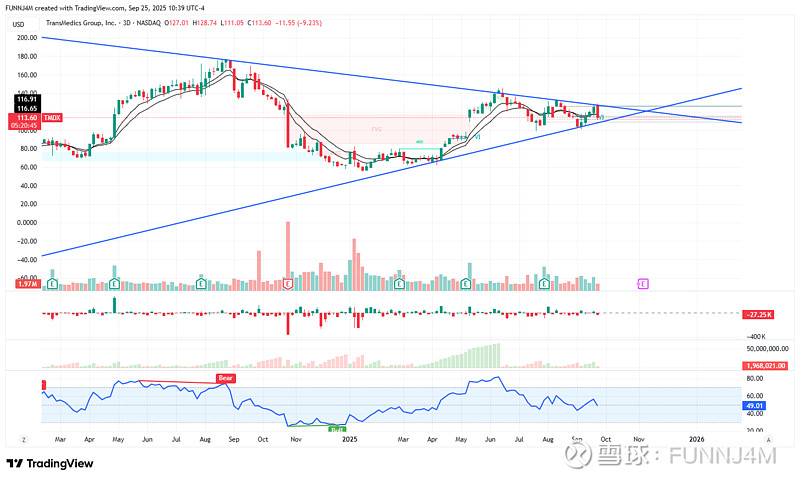The height and width of the screenshot is (480, 800).
Task: Click the 116.65 black price label
Action: (x=27, y=108)
